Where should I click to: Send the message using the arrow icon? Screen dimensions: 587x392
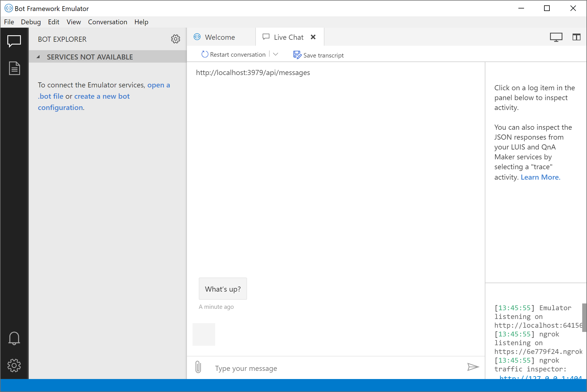point(473,367)
